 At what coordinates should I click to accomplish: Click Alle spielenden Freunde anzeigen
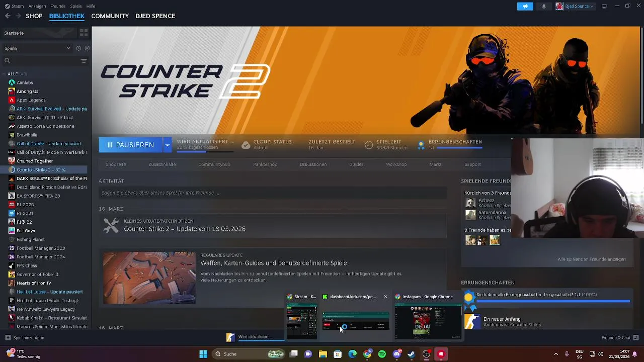[592, 259]
